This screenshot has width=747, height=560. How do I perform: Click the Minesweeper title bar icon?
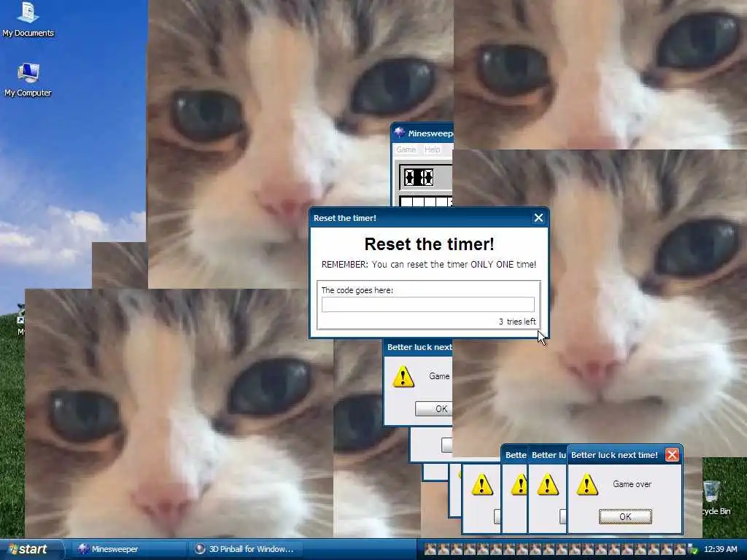coord(400,133)
